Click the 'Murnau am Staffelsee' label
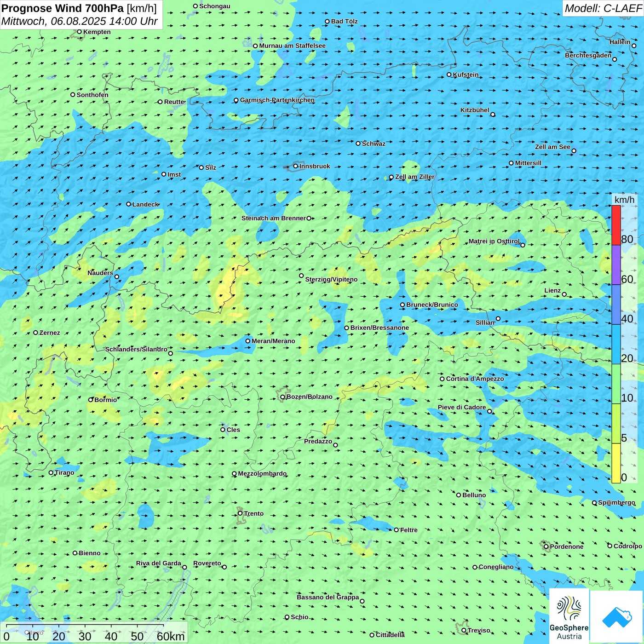The height and width of the screenshot is (644, 644). 292,46
